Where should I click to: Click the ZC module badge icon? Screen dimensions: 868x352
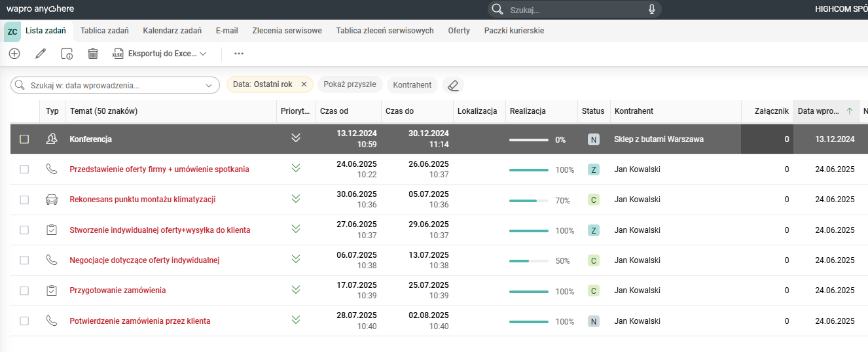click(x=12, y=31)
